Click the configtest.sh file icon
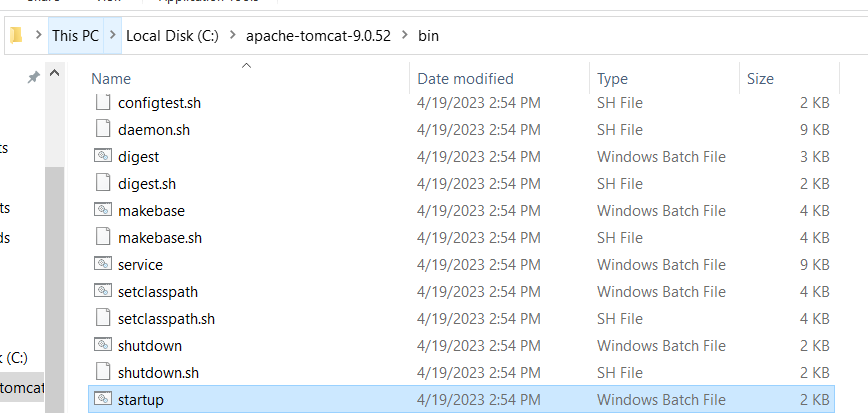Image resolution: width=868 pixels, height=413 pixels. [103, 102]
